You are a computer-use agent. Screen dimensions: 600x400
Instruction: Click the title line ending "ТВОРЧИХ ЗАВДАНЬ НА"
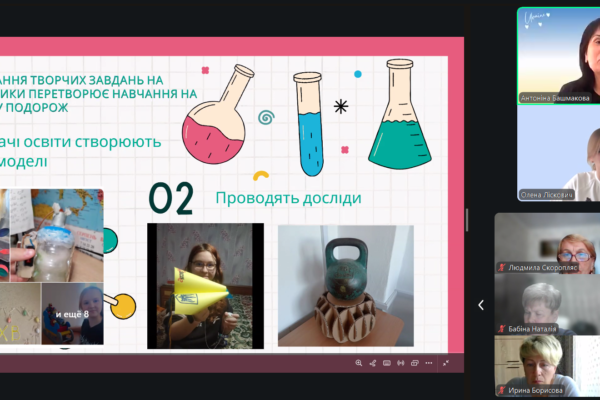coord(82,80)
